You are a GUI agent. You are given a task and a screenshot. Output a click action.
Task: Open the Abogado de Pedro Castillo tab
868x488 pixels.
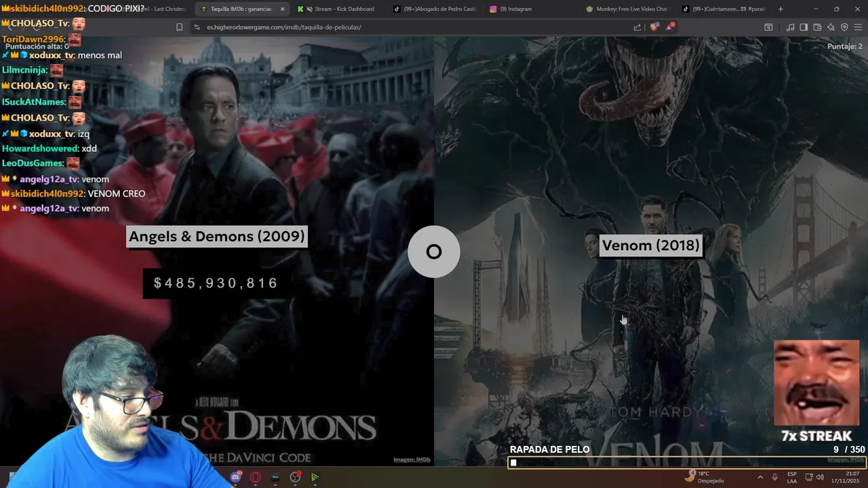coord(435,9)
